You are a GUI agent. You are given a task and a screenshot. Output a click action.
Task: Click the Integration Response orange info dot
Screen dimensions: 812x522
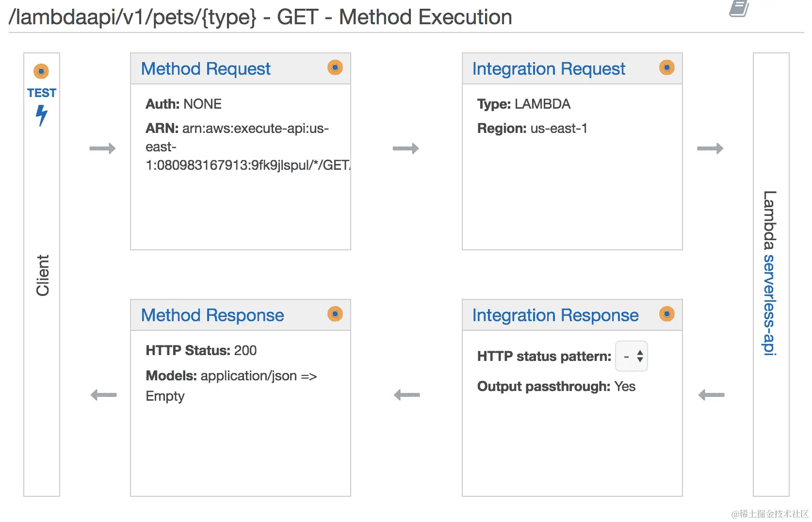tap(666, 314)
